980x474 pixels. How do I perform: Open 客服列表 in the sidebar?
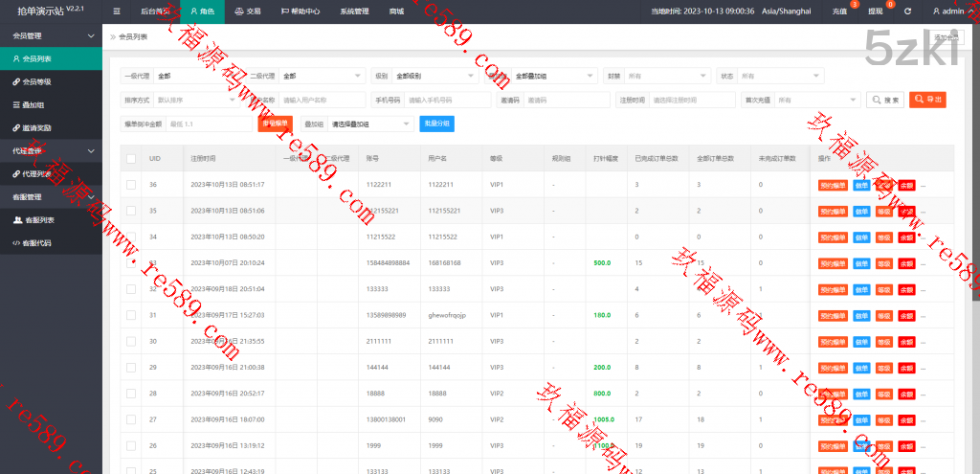[37, 220]
